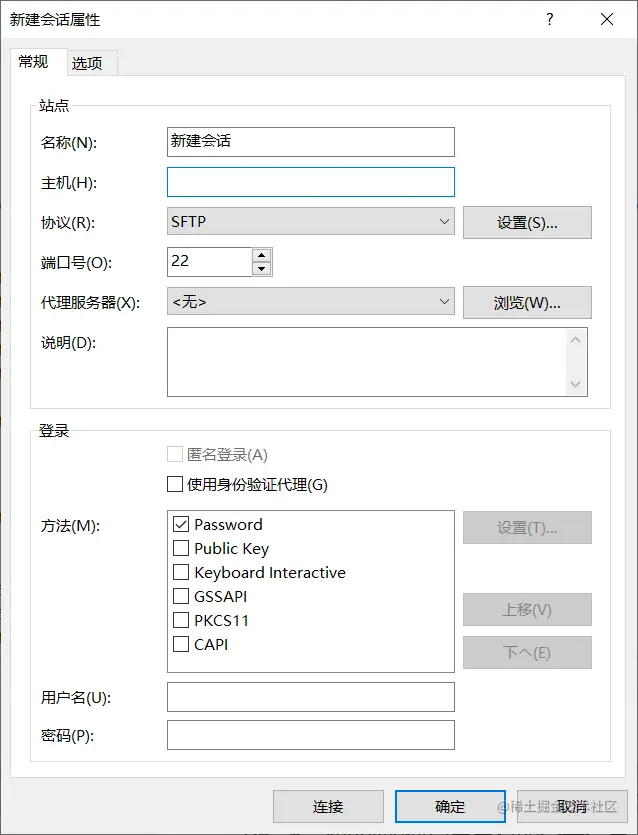638x835 pixels.
Task: Click the help question mark icon
Action: pyautogui.click(x=549, y=19)
